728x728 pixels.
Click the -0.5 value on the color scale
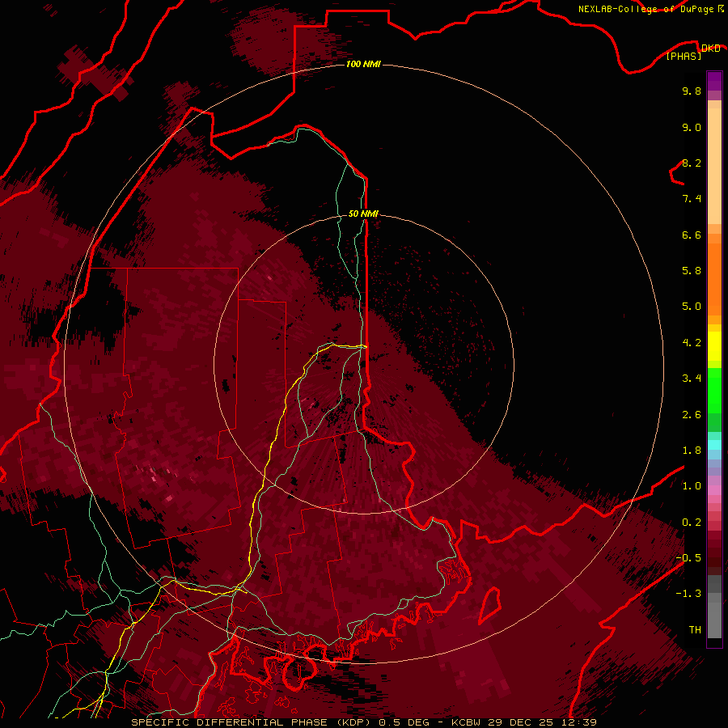pyautogui.click(x=688, y=558)
